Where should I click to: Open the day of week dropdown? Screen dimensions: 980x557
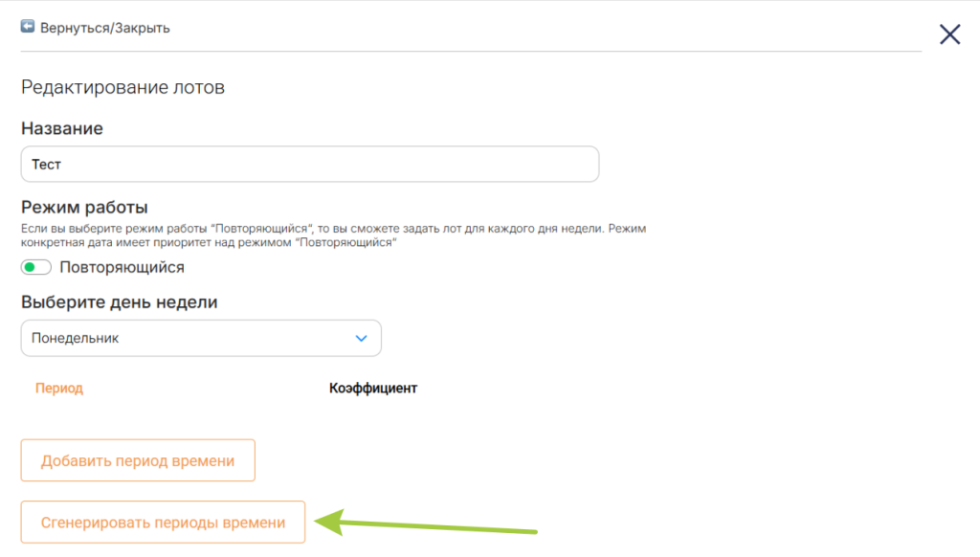click(201, 338)
